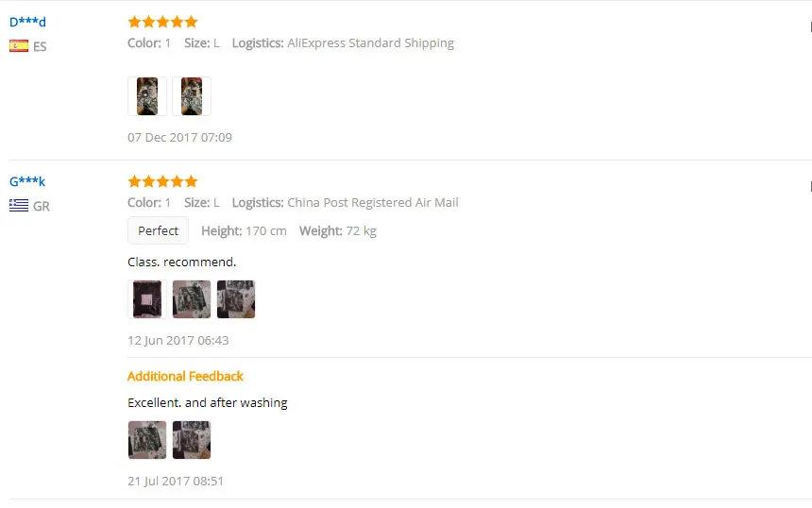Screen dimensions: 812x508
Task: Click the Perfect fit tag
Action: (x=158, y=230)
